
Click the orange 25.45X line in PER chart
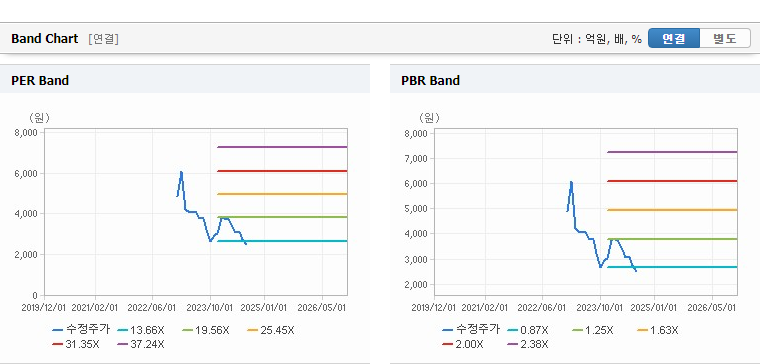pyautogui.click(x=283, y=194)
